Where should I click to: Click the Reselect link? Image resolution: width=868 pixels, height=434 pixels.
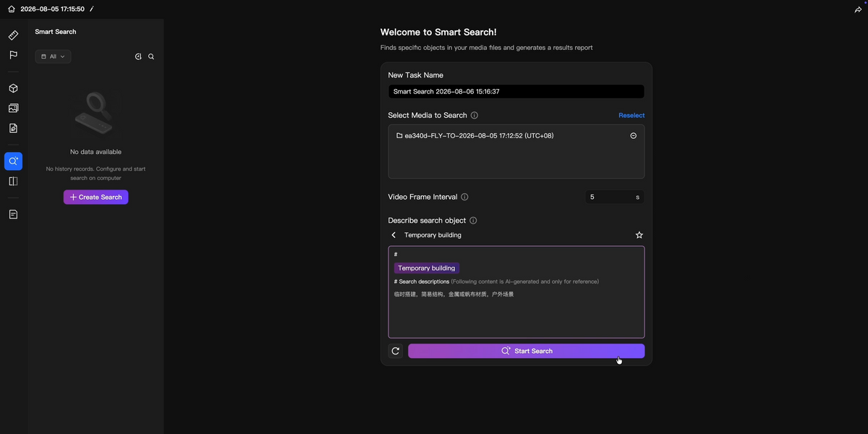[631, 116]
